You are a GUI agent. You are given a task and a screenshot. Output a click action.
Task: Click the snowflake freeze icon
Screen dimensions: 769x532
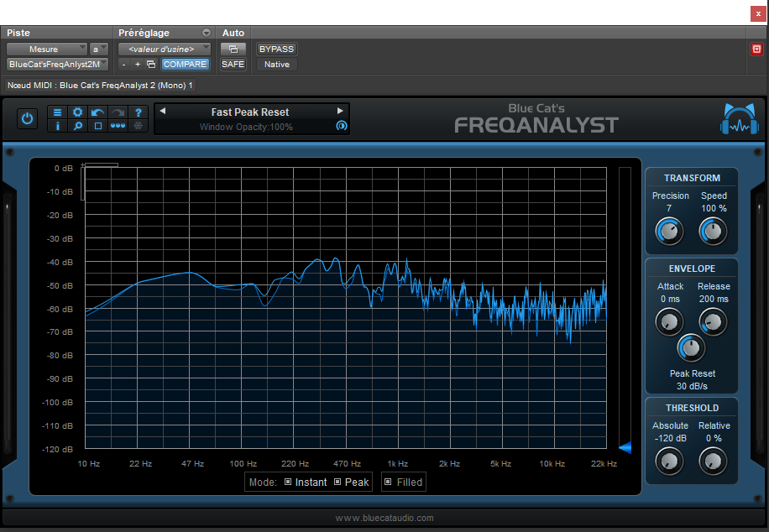coord(139,126)
